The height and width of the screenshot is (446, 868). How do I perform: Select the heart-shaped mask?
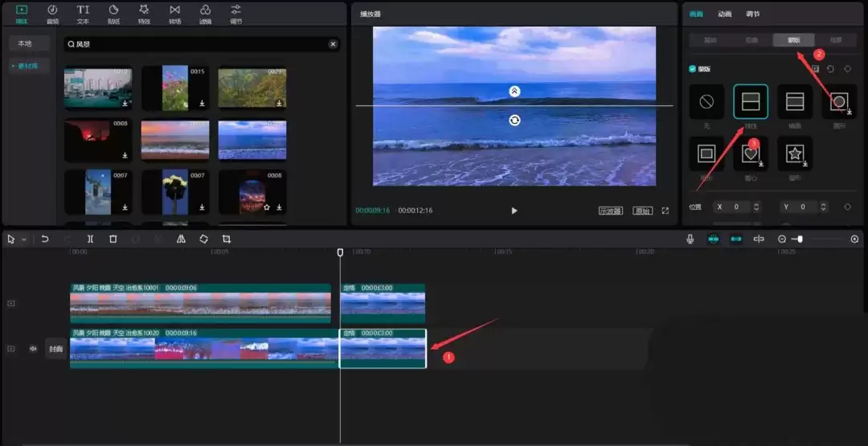click(751, 153)
